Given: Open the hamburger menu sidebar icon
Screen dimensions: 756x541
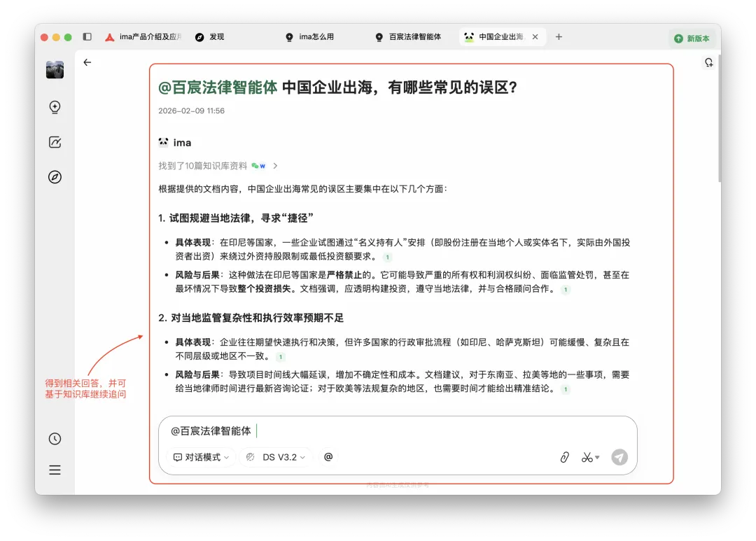Looking at the screenshot, I should 55,470.
